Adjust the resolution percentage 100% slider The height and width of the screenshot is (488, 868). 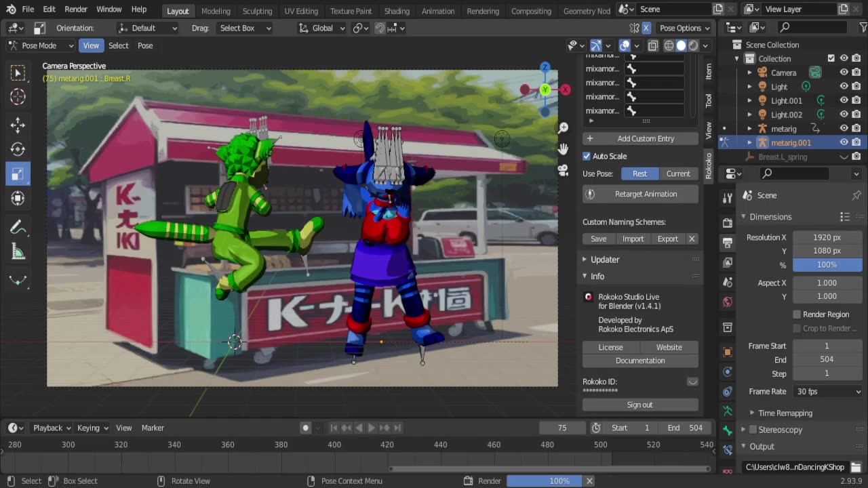pyautogui.click(x=827, y=265)
